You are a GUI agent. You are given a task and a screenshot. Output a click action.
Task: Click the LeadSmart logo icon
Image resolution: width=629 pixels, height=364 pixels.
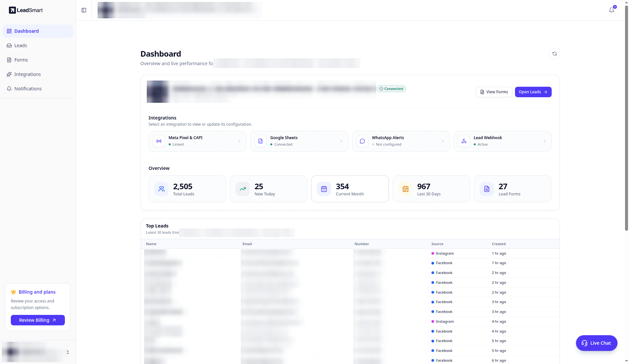pyautogui.click(x=12, y=10)
